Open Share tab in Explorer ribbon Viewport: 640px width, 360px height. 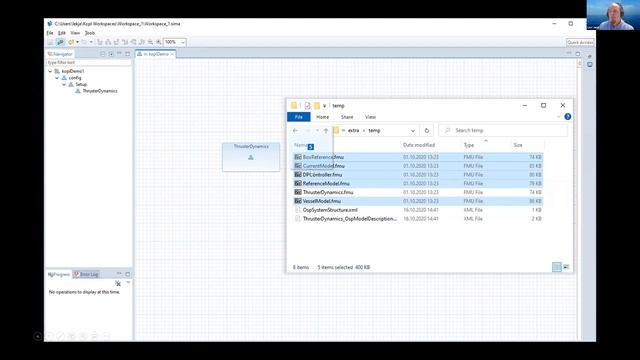(347, 117)
